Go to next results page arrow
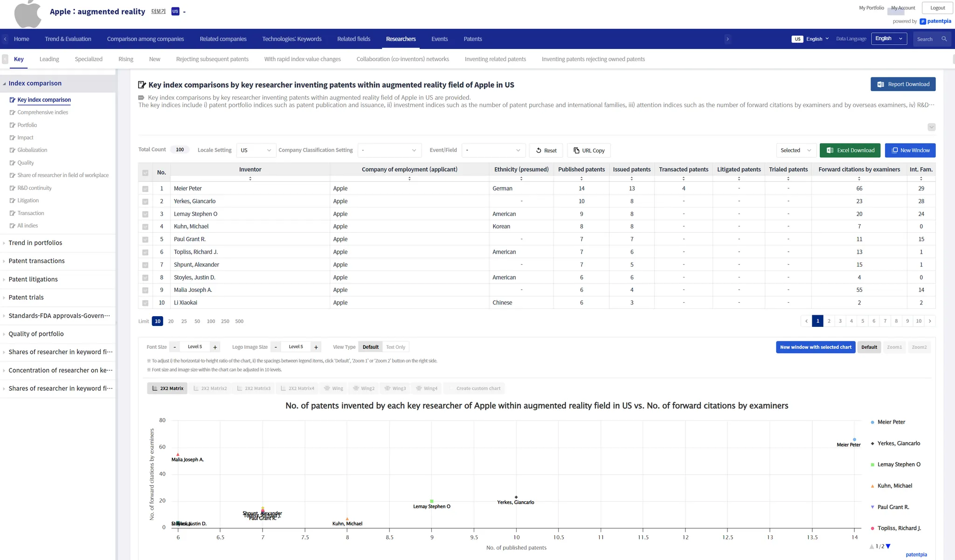This screenshot has width=955, height=560. (x=929, y=321)
